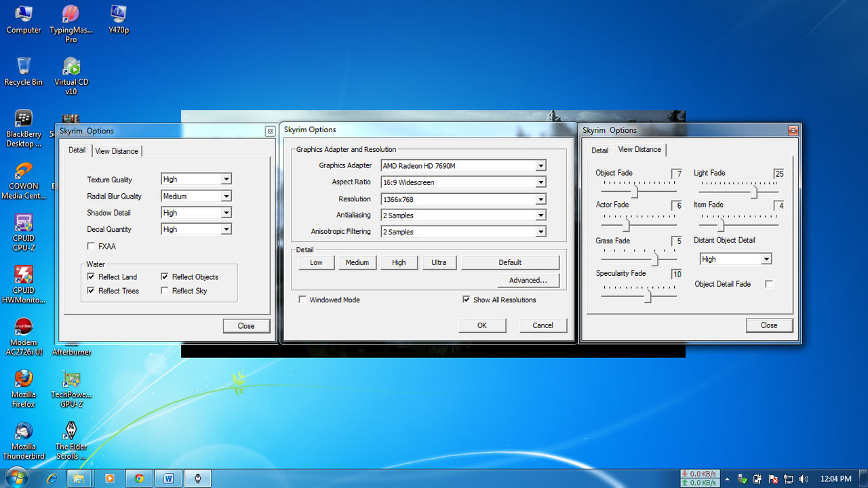The height and width of the screenshot is (488, 868).
Task: Click the Action Center flag icon
Action: 772,479
